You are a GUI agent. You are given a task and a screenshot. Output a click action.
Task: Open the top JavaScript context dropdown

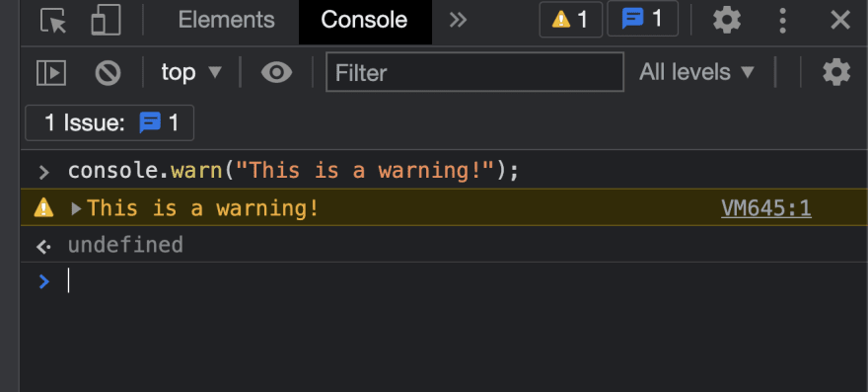click(191, 73)
